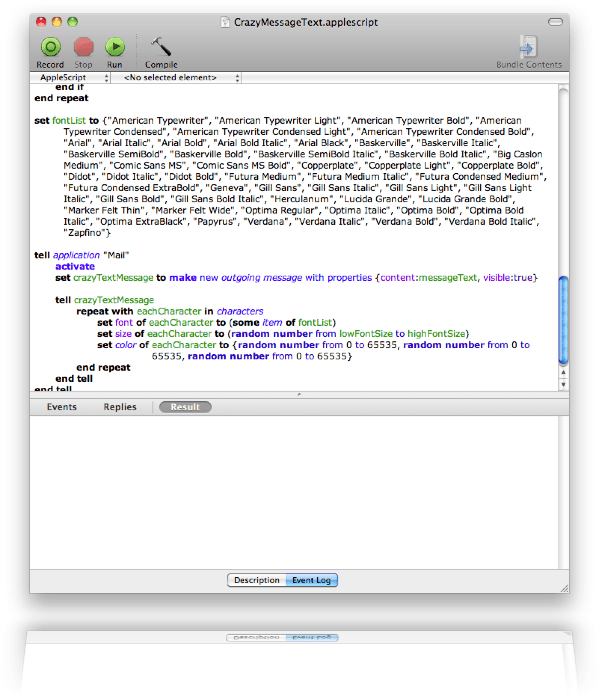Open the AppleScript language dropdown
The width and height of the screenshot is (599, 695).
(70, 78)
